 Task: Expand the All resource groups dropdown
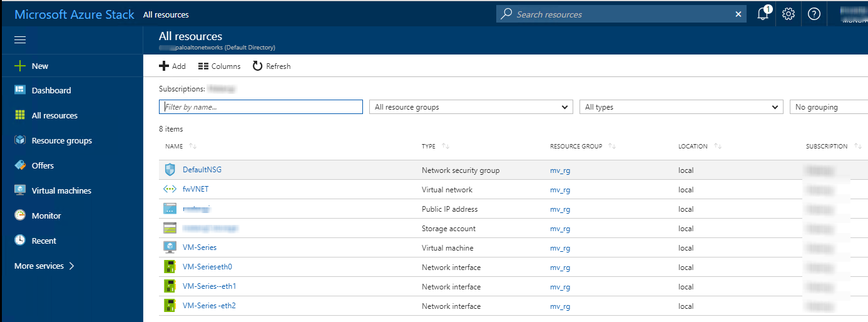tap(471, 107)
